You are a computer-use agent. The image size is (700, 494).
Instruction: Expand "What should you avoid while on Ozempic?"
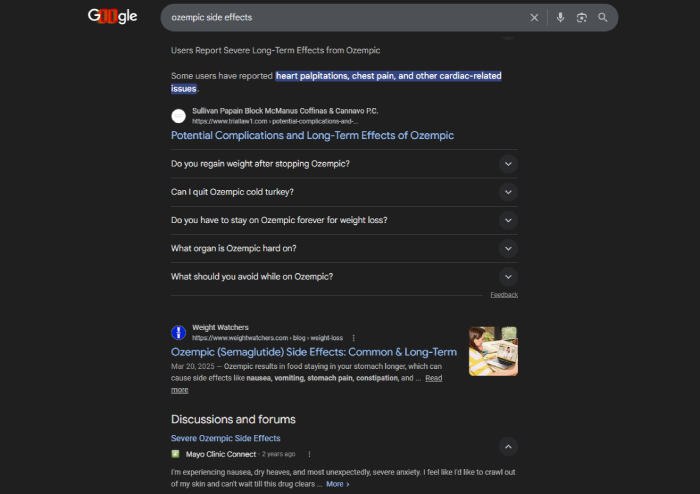point(508,276)
